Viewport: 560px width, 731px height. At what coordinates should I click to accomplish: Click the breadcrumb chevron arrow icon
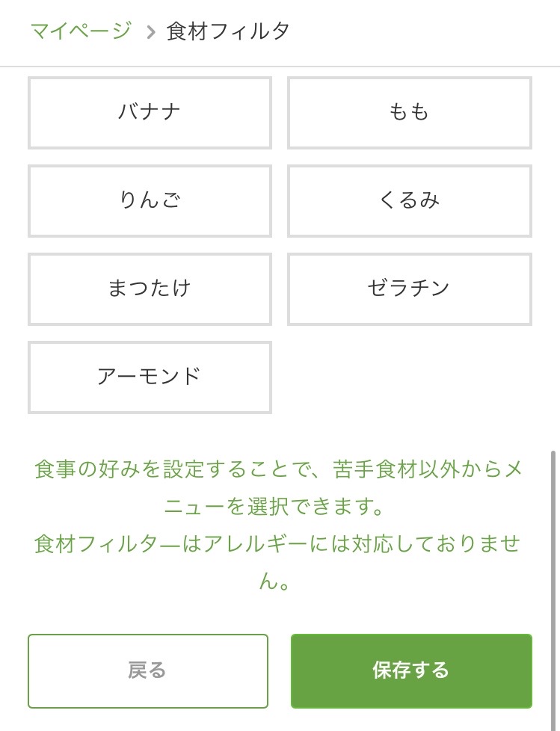coord(150,32)
